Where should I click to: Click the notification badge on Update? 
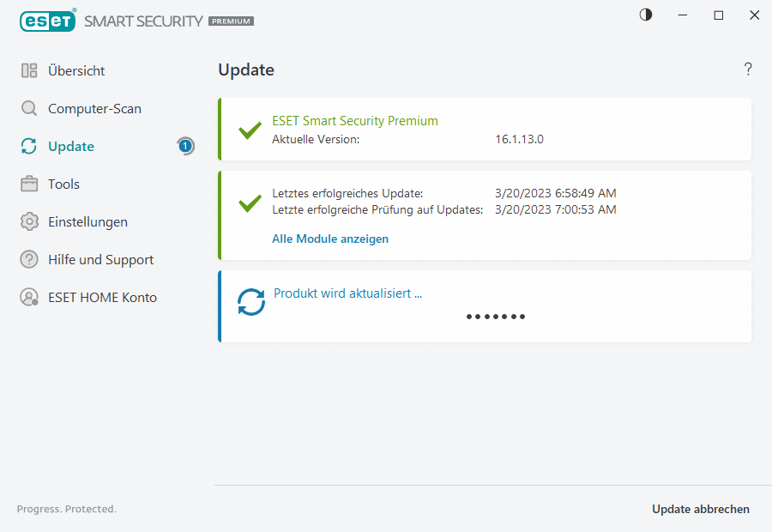click(x=185, y=146)
